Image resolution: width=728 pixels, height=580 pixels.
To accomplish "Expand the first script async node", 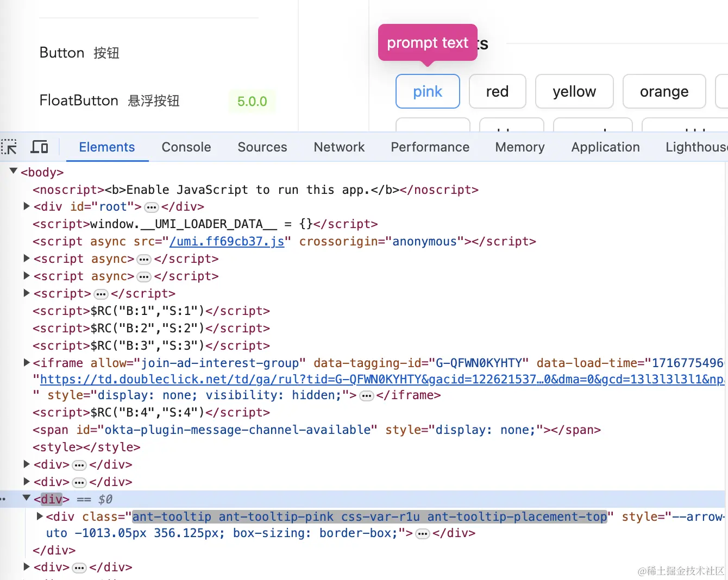I will pos(27,259).
